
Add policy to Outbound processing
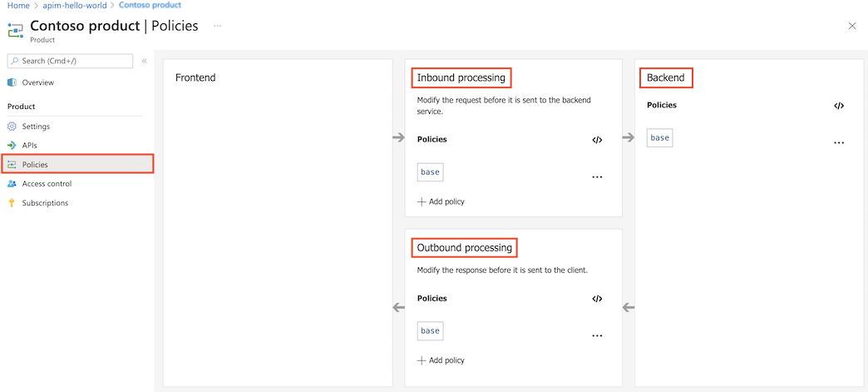(441, 360)
